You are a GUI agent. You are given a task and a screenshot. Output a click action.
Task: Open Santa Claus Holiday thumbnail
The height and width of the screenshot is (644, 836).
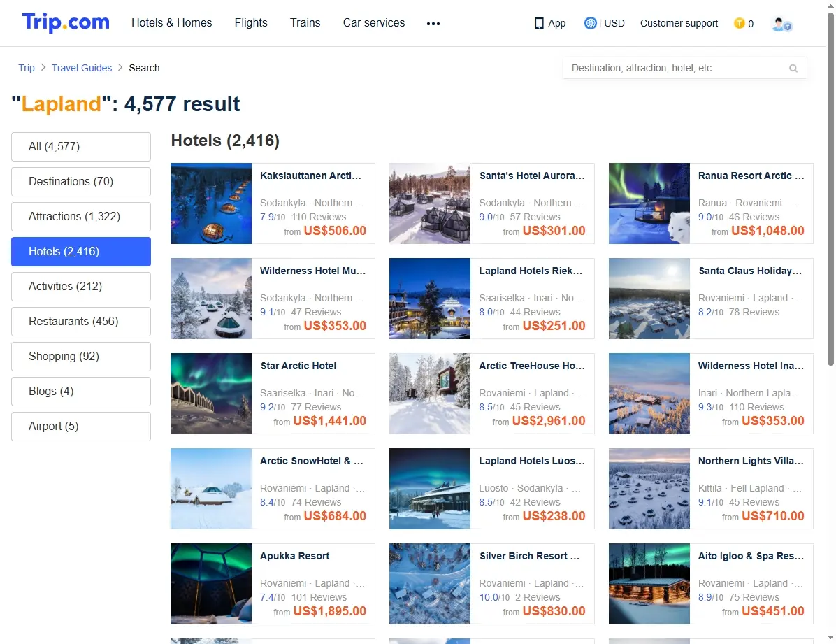pyautogui.click(x=649, y=299)
